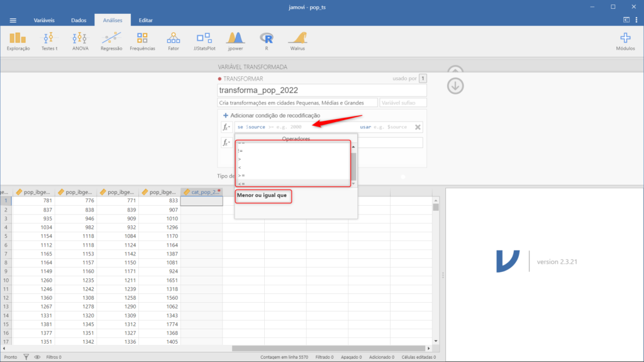This screenshot has width=644, height=362.
Task: Select the cat_pop_2... column header
Action: tap(202, 192)
